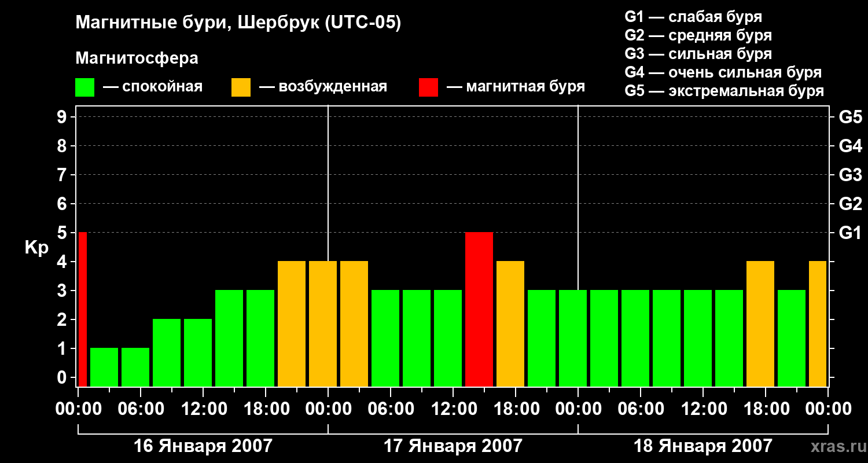Click the green bar above 18 января 06:00

point(635,338)
